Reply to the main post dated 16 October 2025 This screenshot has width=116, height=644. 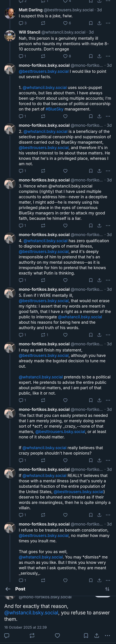pyautogui.click(x=7, y=635)
